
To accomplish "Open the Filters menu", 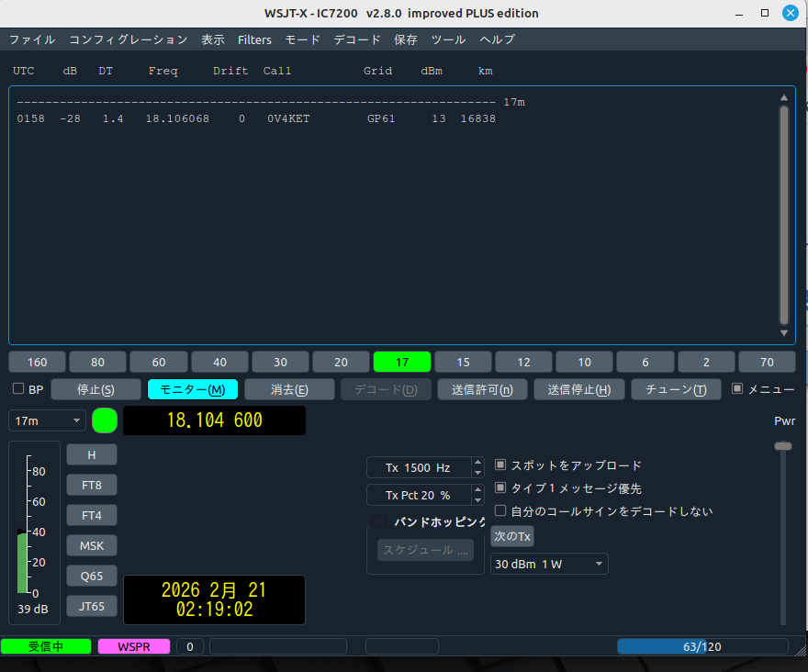I will (254, 39).
